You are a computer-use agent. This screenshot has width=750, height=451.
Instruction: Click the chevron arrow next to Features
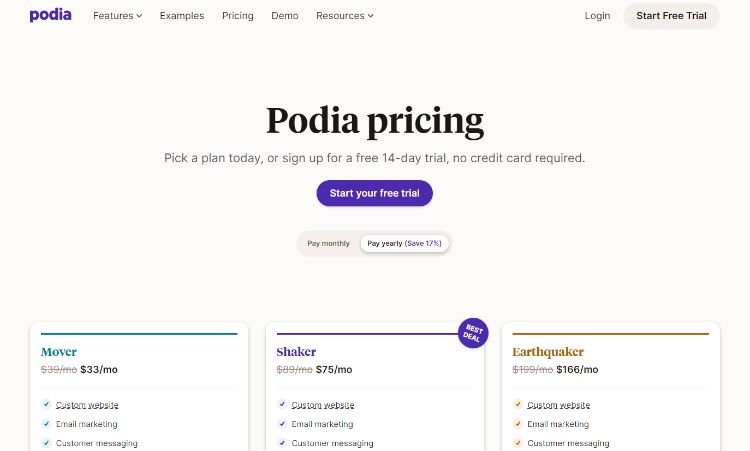tap(139, 16)
